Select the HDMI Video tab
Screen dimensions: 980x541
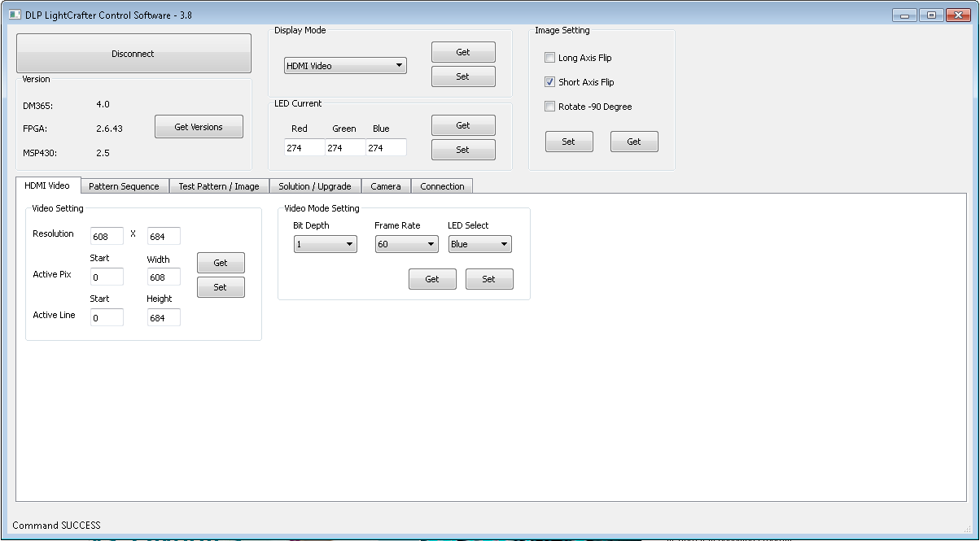(x=48, y=185)
